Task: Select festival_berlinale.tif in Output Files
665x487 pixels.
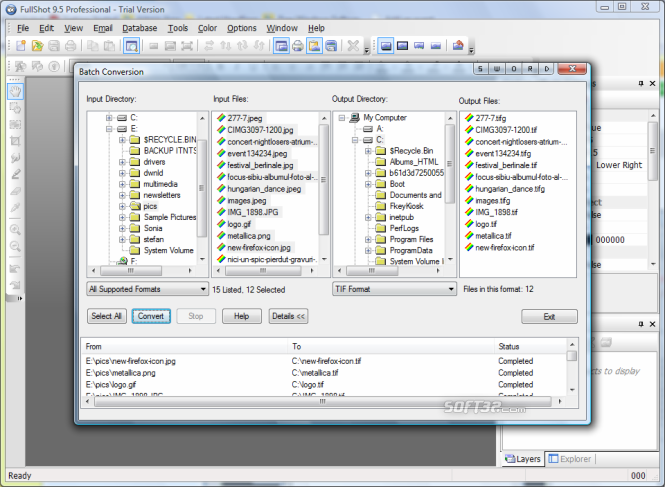Action: pos(506,165)
